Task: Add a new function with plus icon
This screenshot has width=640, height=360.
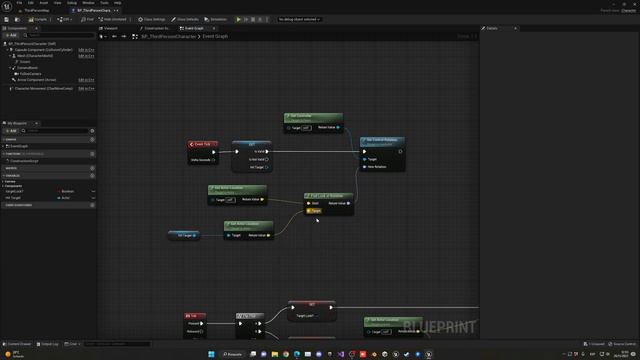Action: pos(92,154)
